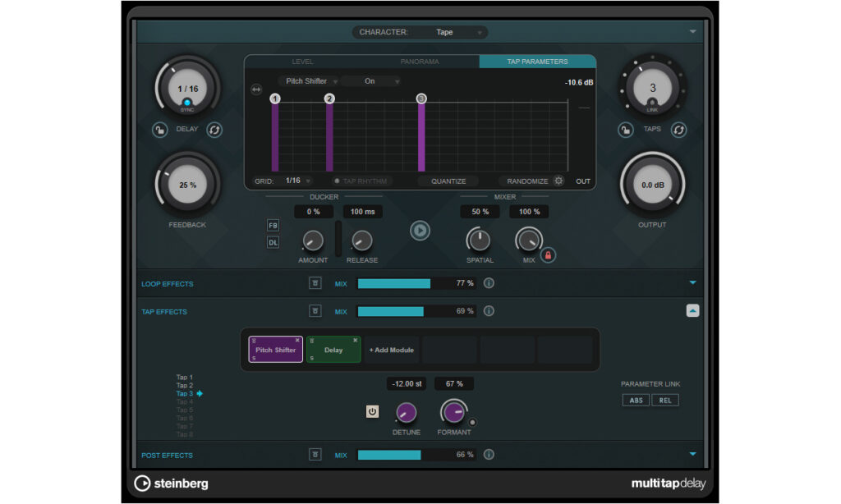The height and width of the screenshot is (504, 841).
Task: Select Tap 3 in the list
Action: coord(185,393)
